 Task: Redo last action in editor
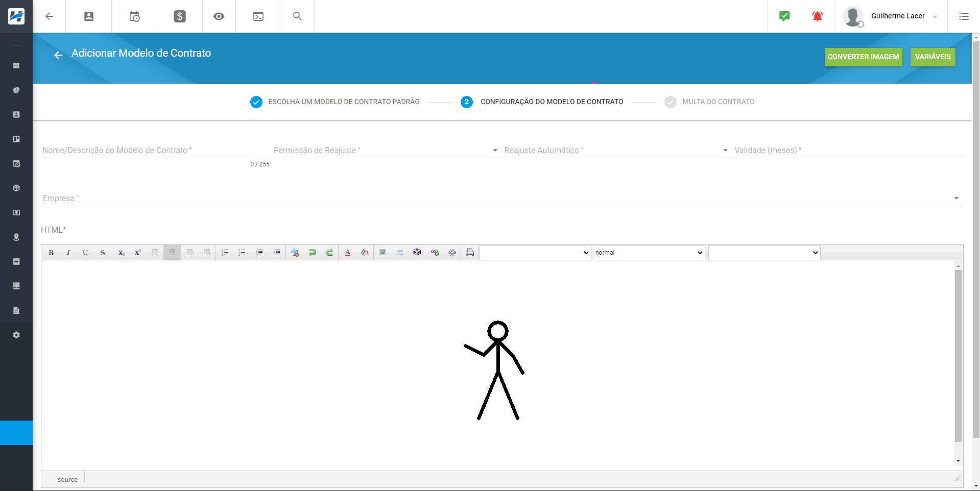point(329,253)
